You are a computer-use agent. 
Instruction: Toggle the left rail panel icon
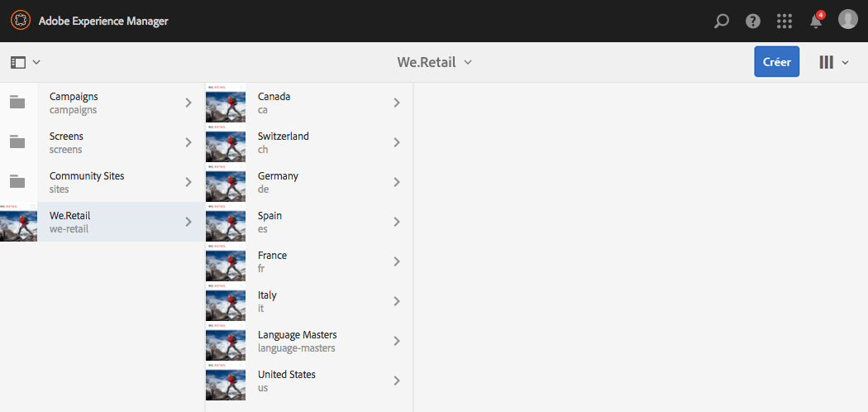pyautogui.click(x=25, y=62)
